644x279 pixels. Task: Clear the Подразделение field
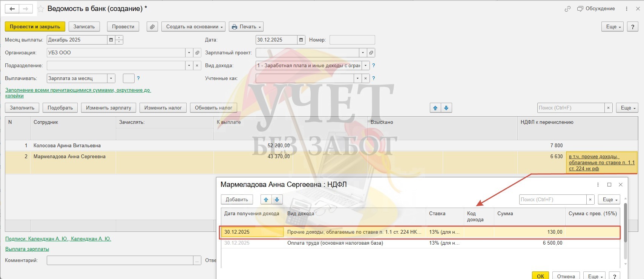(x=197, y=66)
